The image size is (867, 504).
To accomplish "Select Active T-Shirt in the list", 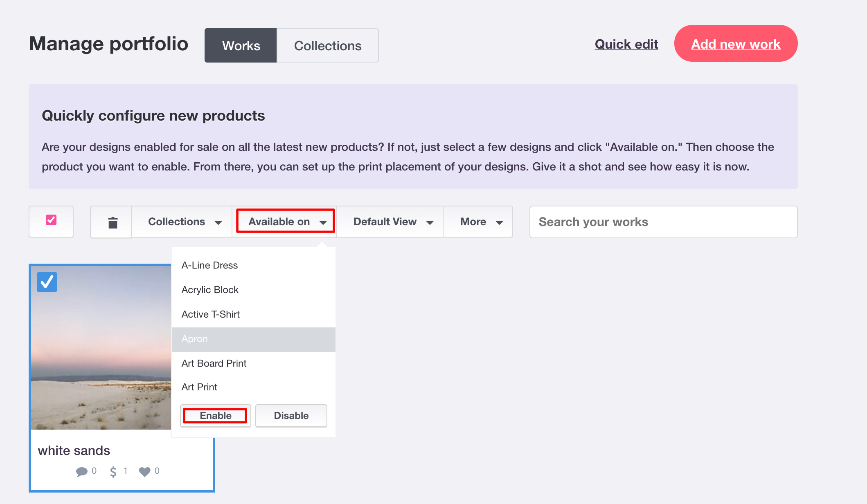I will click(254, 314).
